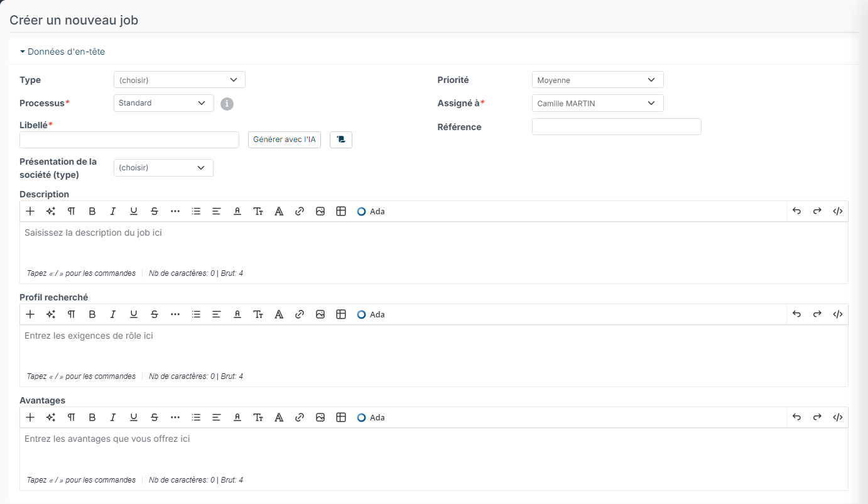
Task: Open the Priorité Moyenne dropdown
Action: pos(598,80)
